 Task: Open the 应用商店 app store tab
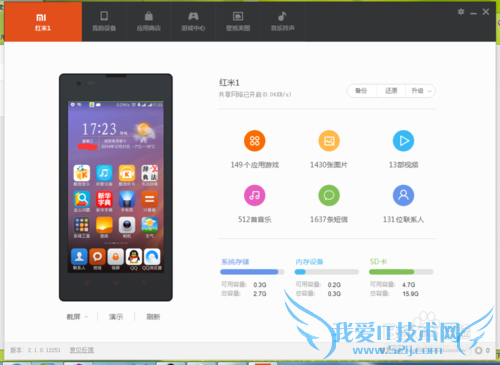point(149,22)
